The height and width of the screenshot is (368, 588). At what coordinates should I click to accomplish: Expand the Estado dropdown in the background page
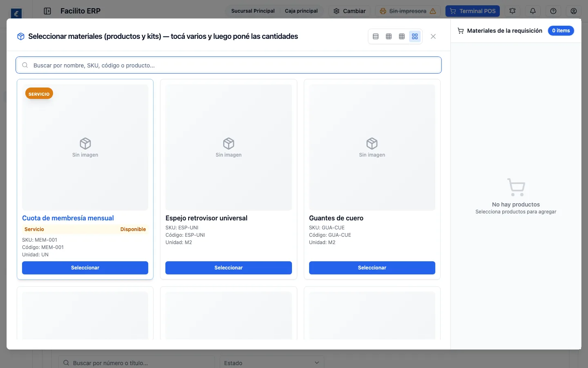[x=272, y=363]
